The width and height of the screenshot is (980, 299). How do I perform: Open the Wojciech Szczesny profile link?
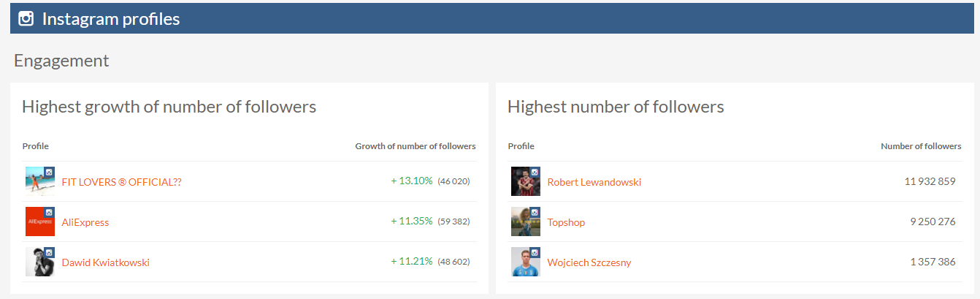click(589, 262)
